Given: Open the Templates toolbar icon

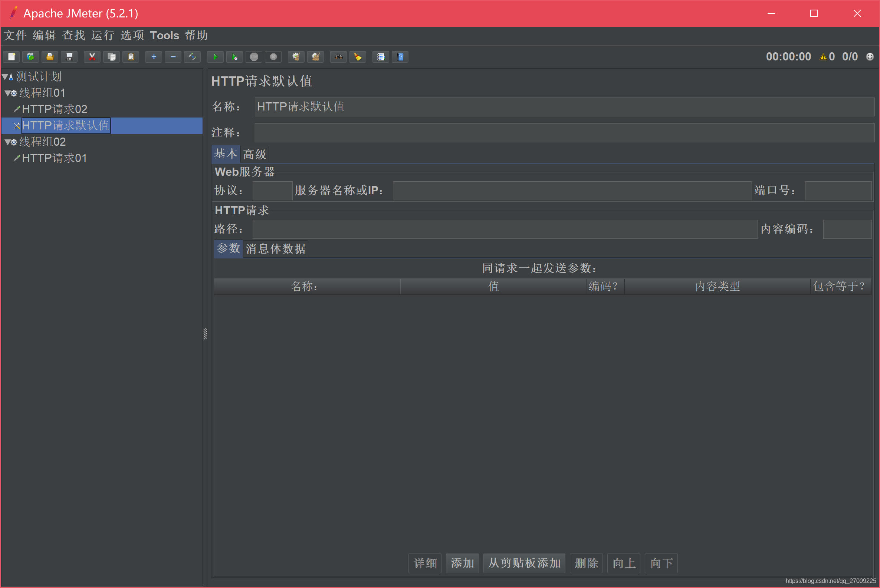Looking at the screenshot, I should pos(31,57).
